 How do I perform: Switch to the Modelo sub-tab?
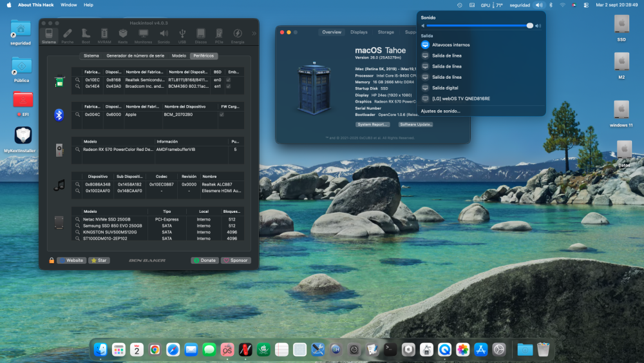pyautogui.click(x=178, y=55)
